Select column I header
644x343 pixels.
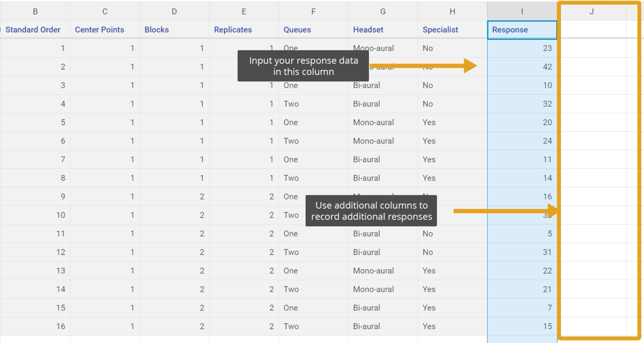click(x=522, y=12)
